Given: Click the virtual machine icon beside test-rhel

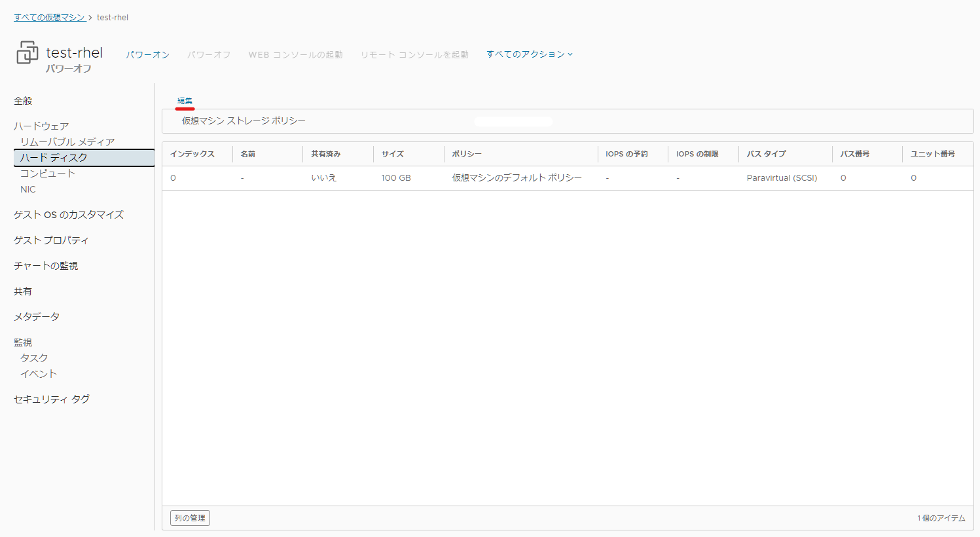Looking at the screenshot, I should point(27,52).
